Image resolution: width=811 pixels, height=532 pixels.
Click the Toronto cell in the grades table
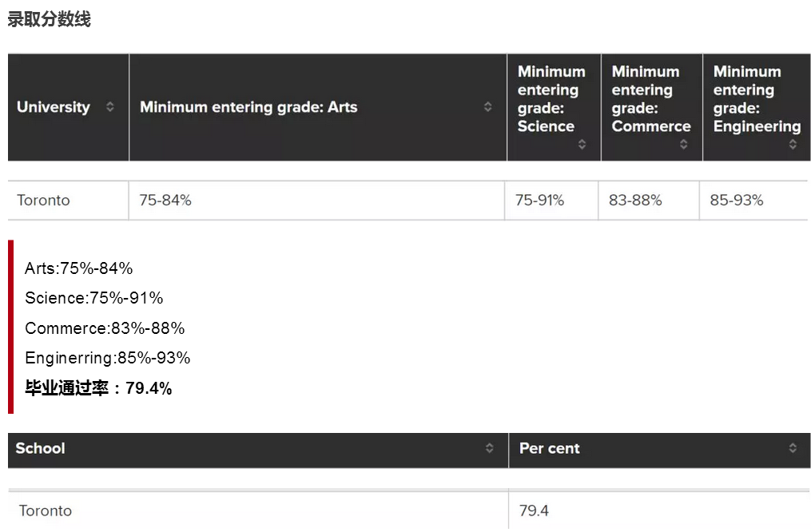[44, 200]
